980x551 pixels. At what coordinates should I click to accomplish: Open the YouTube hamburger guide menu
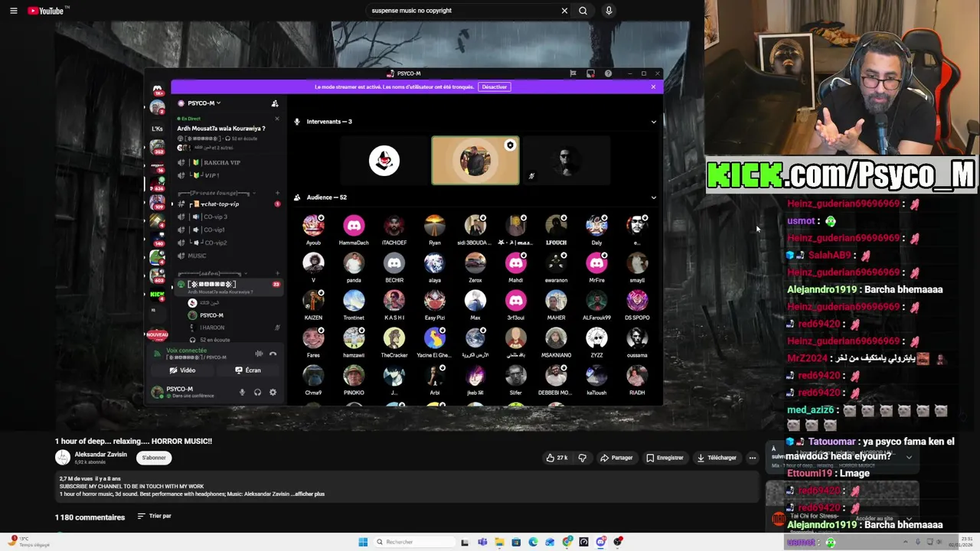[13, 11]
